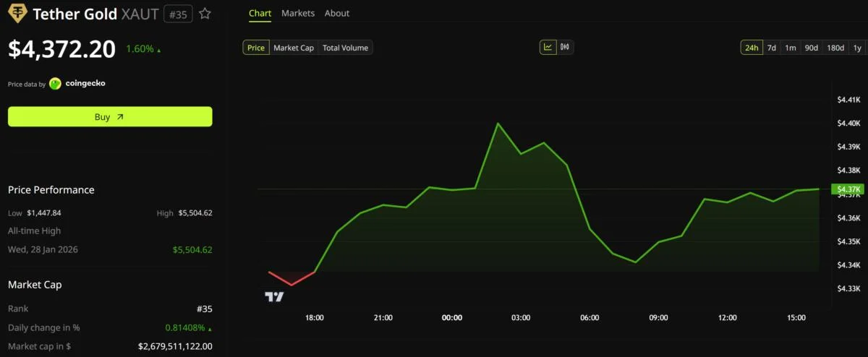Image resolution: width=868 pixels, height=357 pixels.
Task: Select the 90d time range
Action: coord(812,48)
